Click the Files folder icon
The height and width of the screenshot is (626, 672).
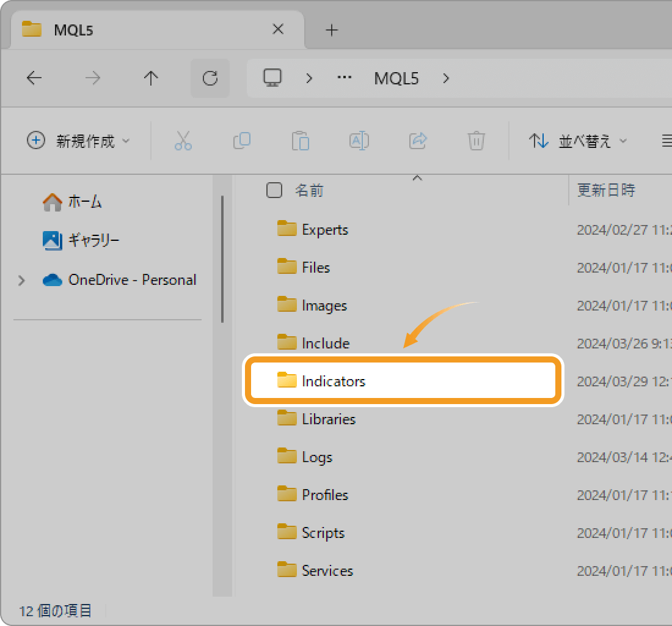(287, 266)
